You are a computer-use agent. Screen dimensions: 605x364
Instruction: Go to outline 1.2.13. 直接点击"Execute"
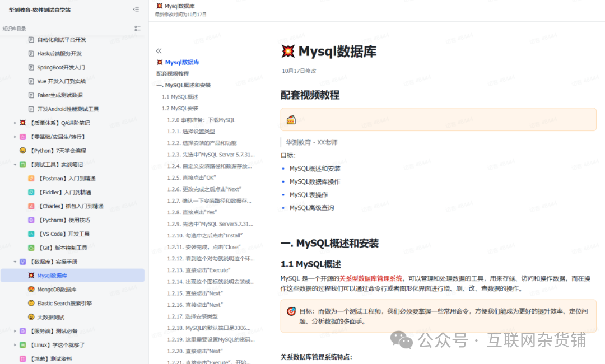click(x=199, y=270)
